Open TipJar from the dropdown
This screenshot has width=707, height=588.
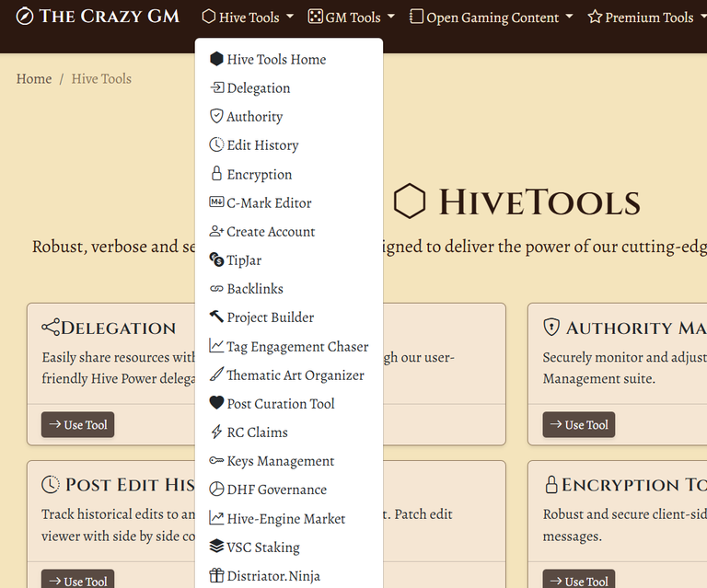[x=289, y=260]
